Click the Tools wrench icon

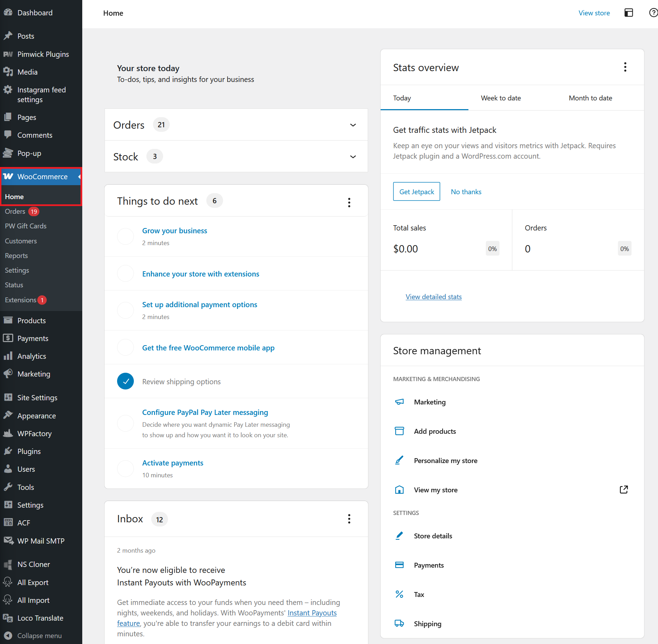8,487
